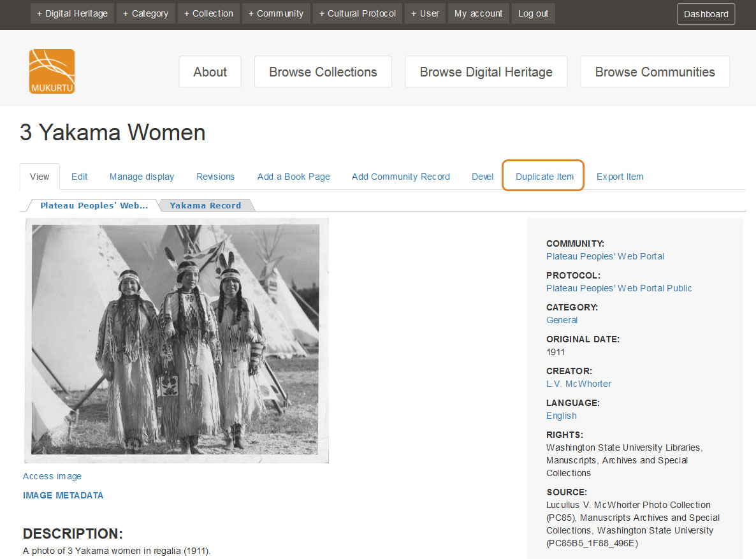Click the DESCRIPTION: heading

[x=73, y=534]
